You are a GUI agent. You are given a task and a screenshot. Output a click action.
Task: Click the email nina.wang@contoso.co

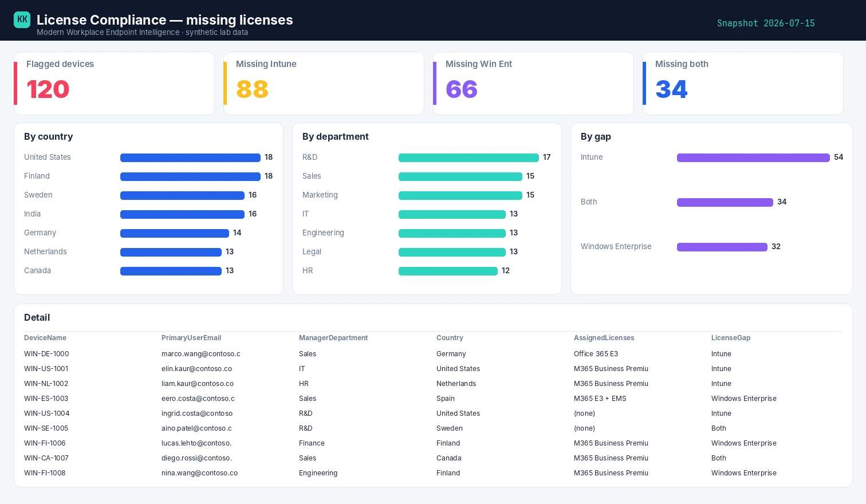[200, 473]
